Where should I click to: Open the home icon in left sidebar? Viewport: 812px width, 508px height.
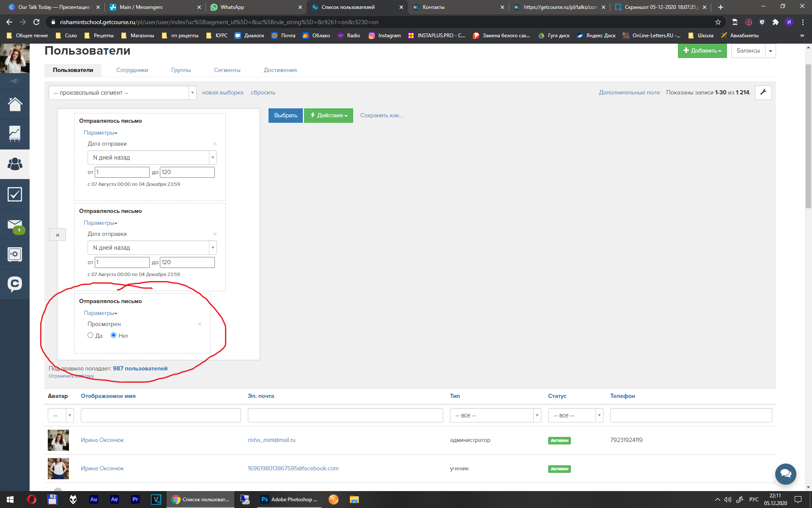click(15, 104)
